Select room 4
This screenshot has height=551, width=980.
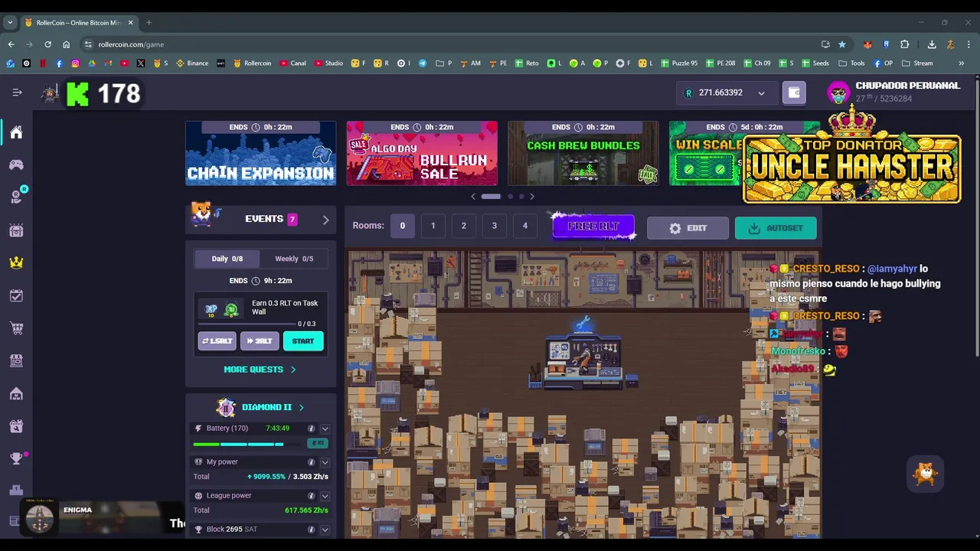pyautogui.click(x=524, y=226)
